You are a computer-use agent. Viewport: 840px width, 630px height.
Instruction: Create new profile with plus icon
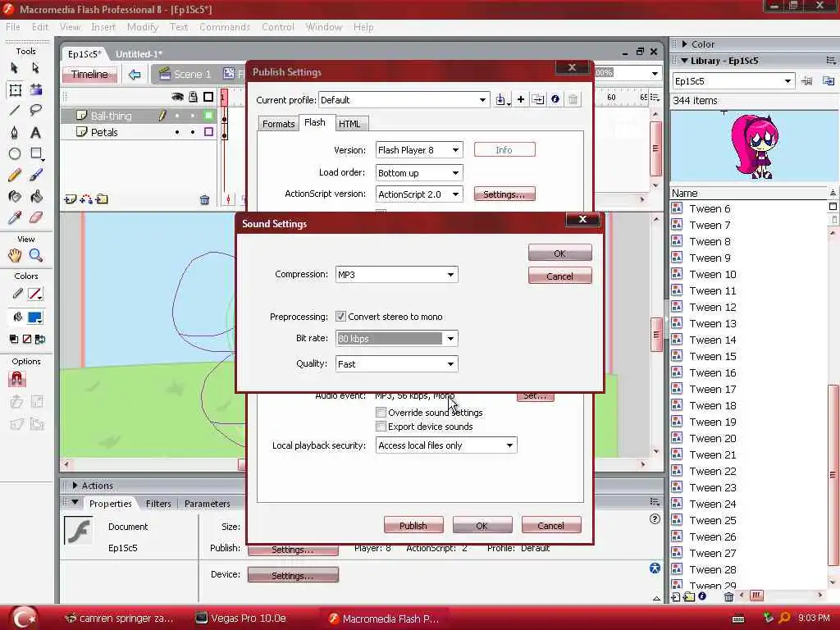pos(520,99)
